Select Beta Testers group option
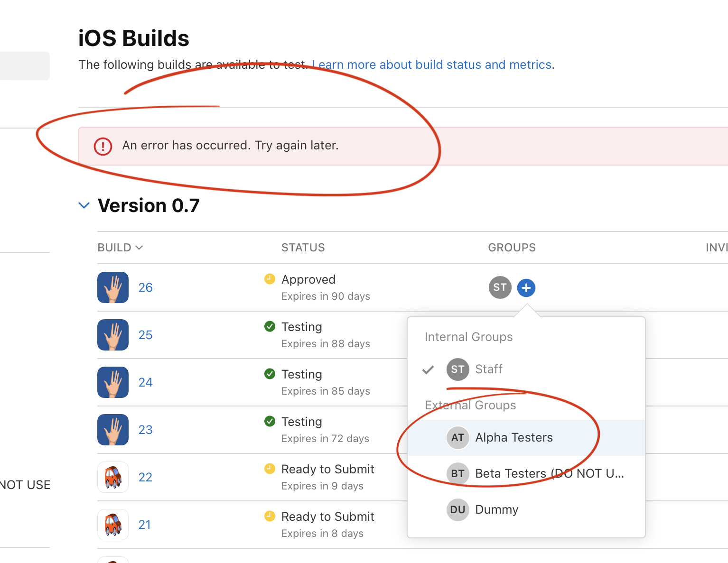728x563 pixels. tap(549, 473)
